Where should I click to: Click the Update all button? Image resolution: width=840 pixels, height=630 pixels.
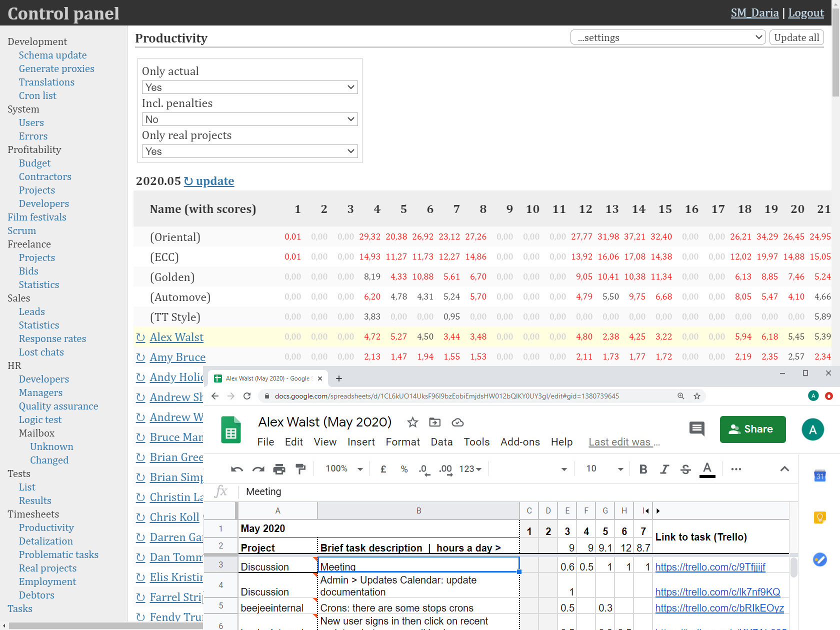tap(796, 37)
